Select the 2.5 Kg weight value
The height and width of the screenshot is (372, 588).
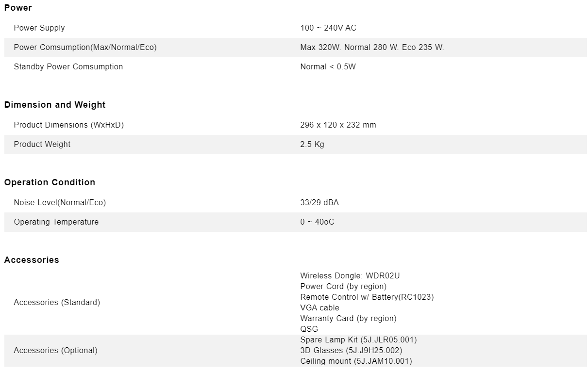coord(312,144)
